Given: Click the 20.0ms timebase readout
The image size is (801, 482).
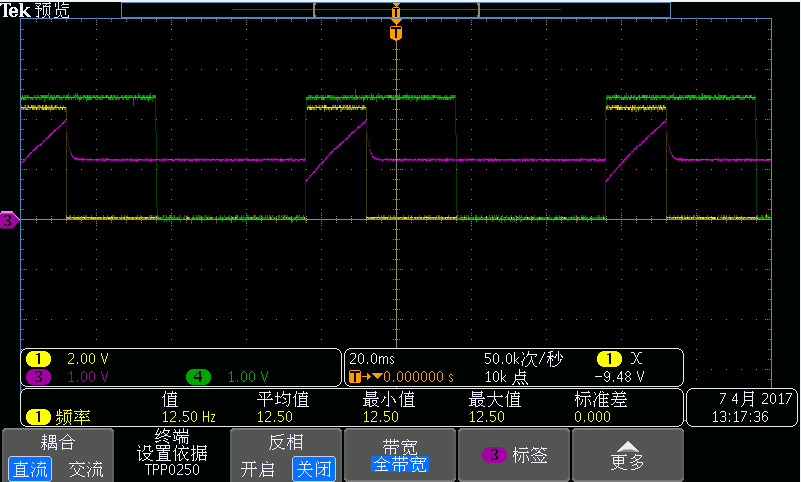Looking at the screenshot, I should click(x=372, y=359).
